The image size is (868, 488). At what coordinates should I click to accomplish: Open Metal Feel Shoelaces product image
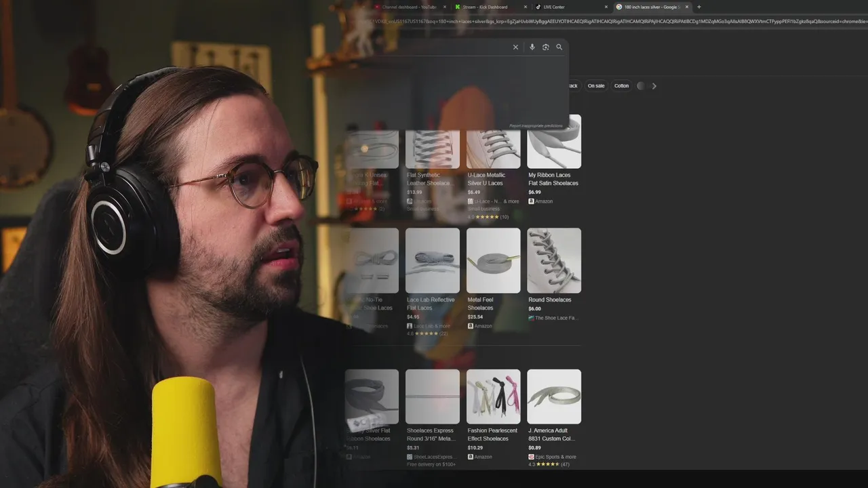[x=494, y=260]
